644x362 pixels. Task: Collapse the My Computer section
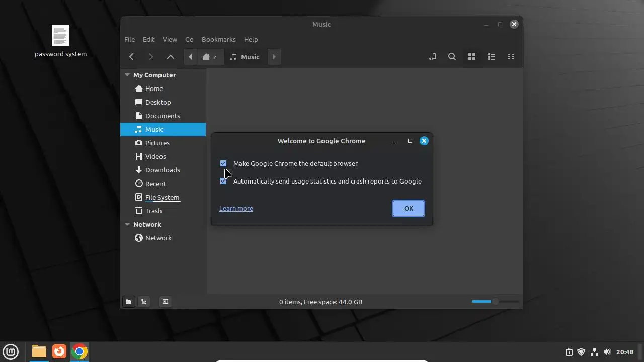127,75
